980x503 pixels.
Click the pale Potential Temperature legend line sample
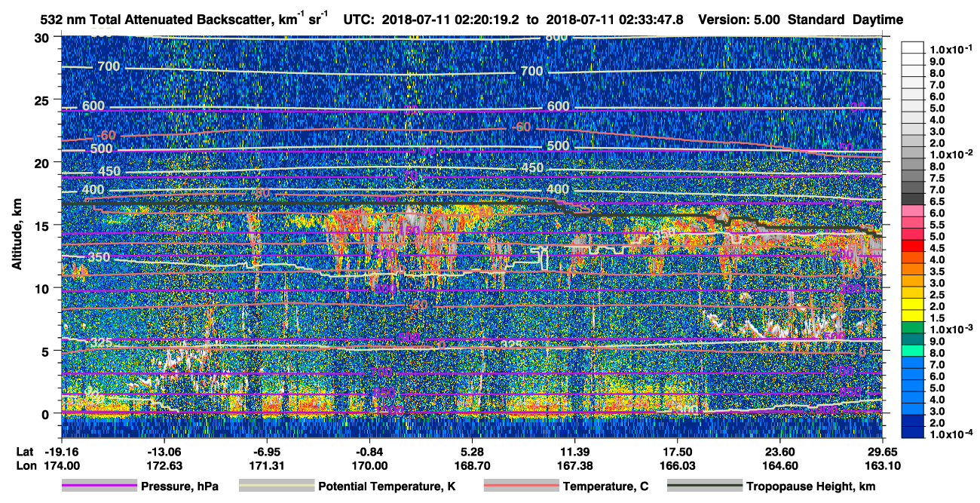(x=276, y=486)
